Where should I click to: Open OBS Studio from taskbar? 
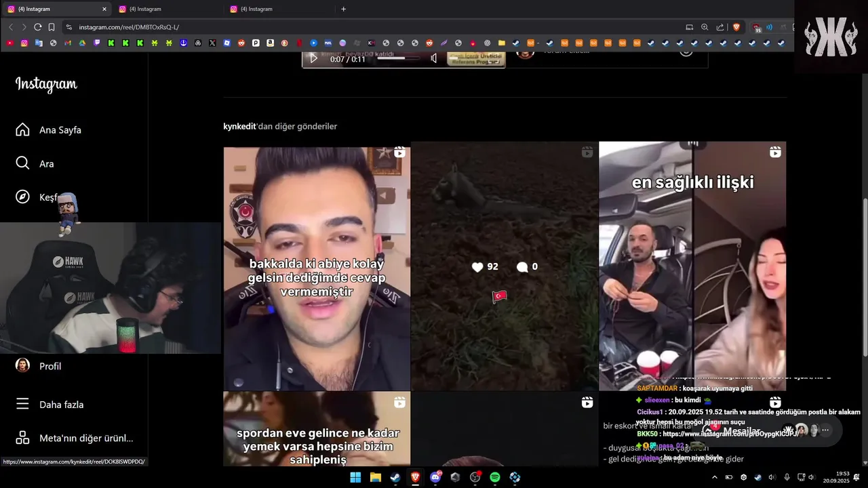click(475, 477)
